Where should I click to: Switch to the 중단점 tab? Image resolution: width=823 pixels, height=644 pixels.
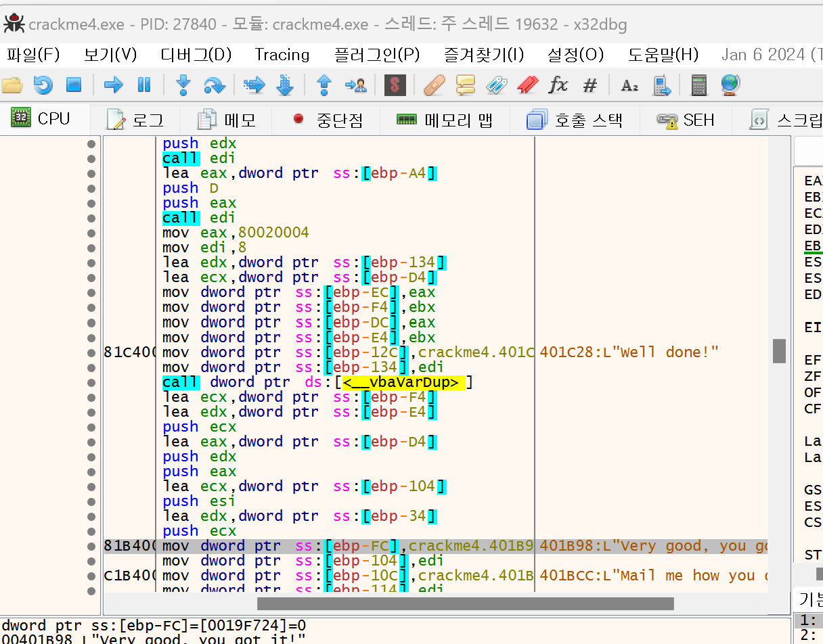tap(327, 120)
